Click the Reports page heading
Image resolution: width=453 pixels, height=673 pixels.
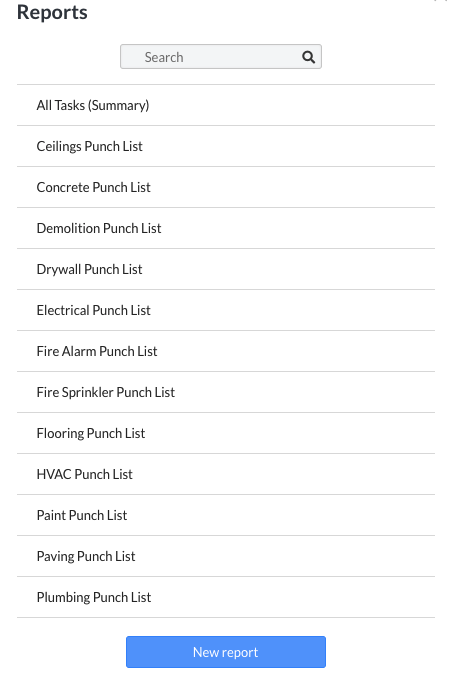(x=52, y=12)
